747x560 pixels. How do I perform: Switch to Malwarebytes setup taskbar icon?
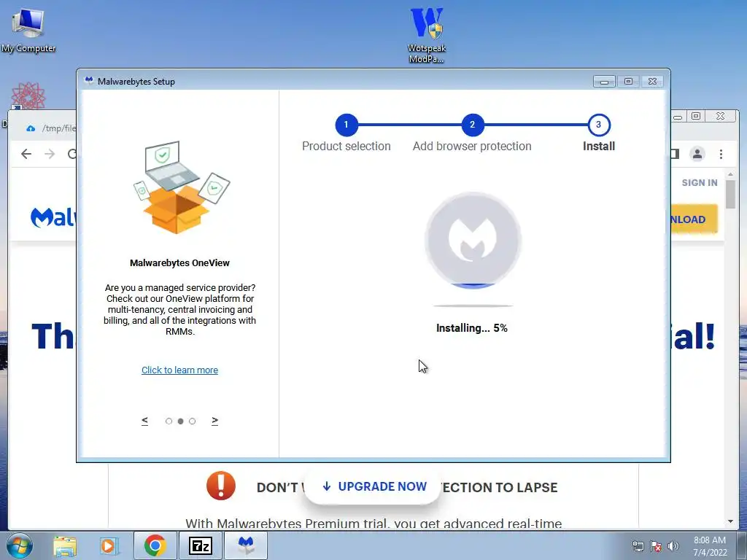click(x=246, y=545)
